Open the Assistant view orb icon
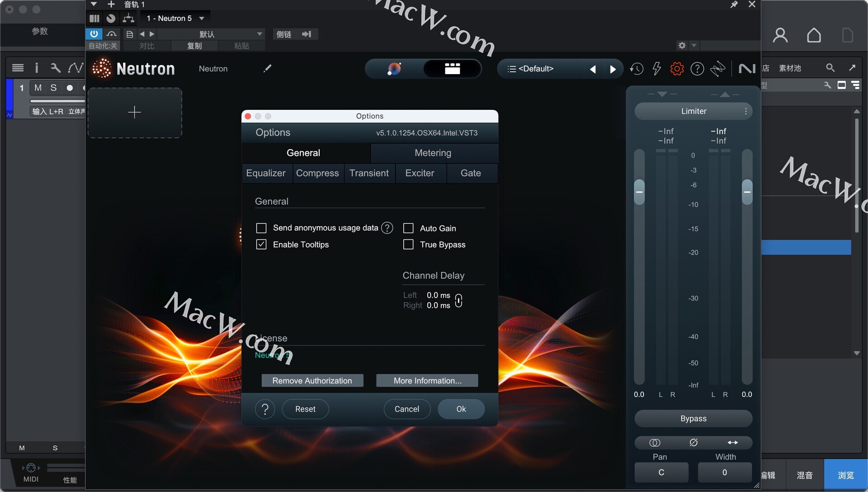 (394, 69)
